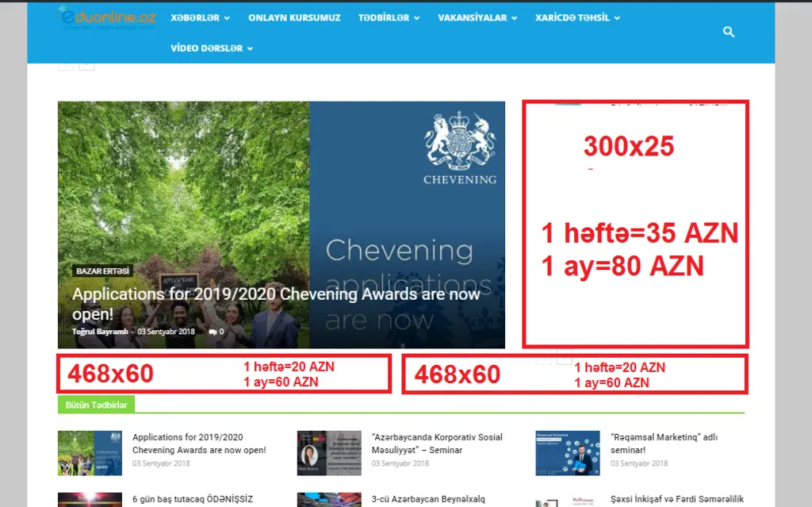Open 3-cü Azərbaycan Beynəlxalq article link
The height and width of the screenshot is (507, 812).
coord(428,499)
